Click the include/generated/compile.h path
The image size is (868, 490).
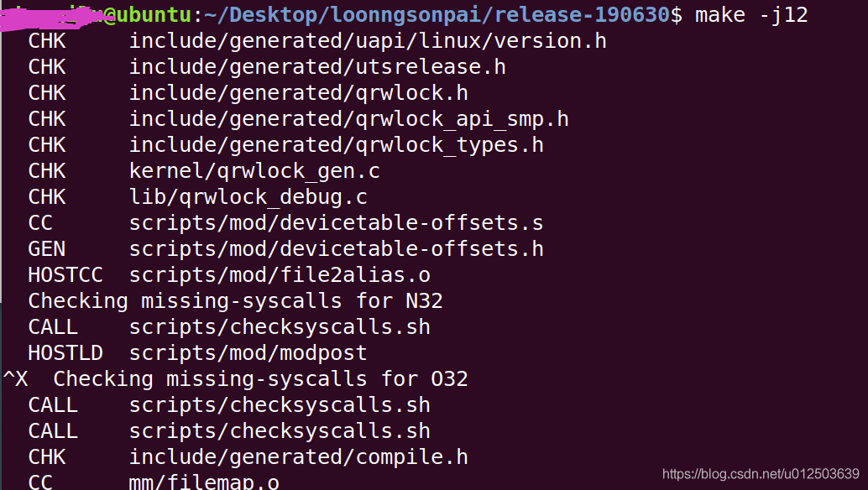pyautogui.click(x=298, y=457)
